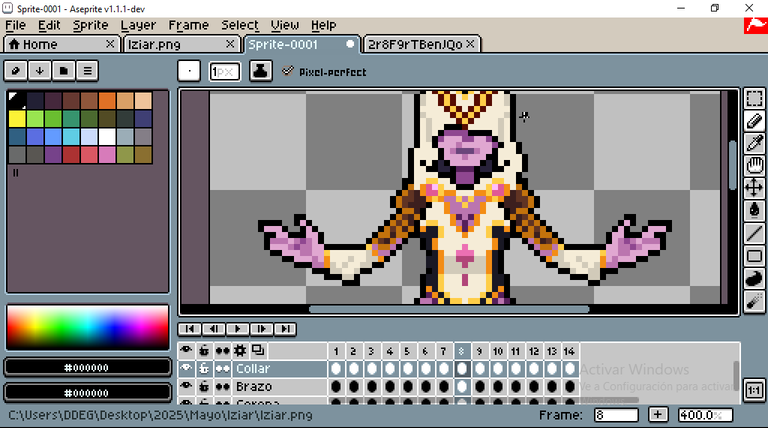Image resolution: width=768 pixels, height=428 pixels.
Task: Go to the next frame
Action: (x=262, y=329)
